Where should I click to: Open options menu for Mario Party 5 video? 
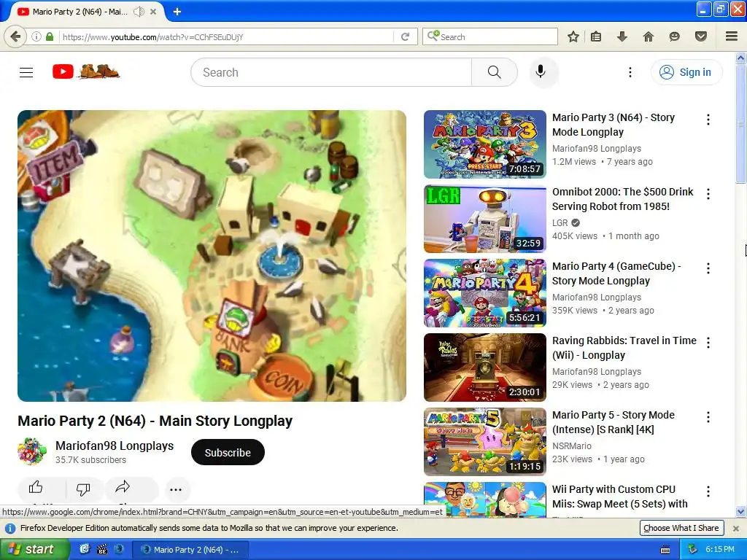[x=708, y=417]
